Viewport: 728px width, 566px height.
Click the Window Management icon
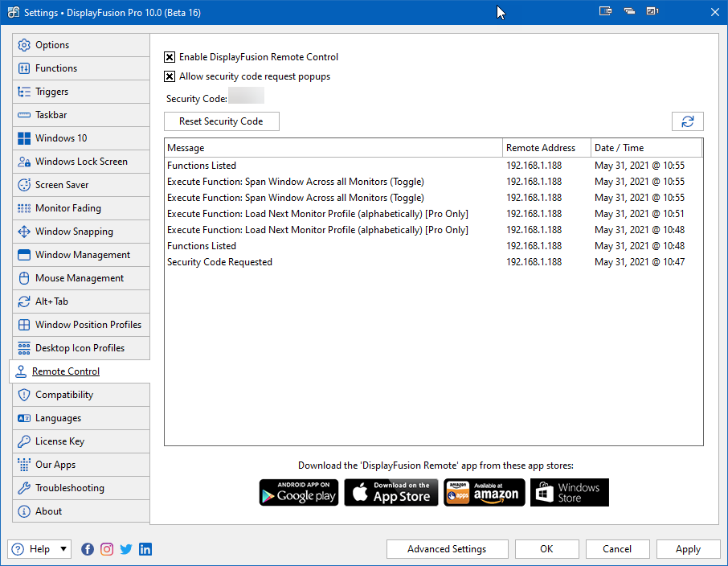coord(23,255)
